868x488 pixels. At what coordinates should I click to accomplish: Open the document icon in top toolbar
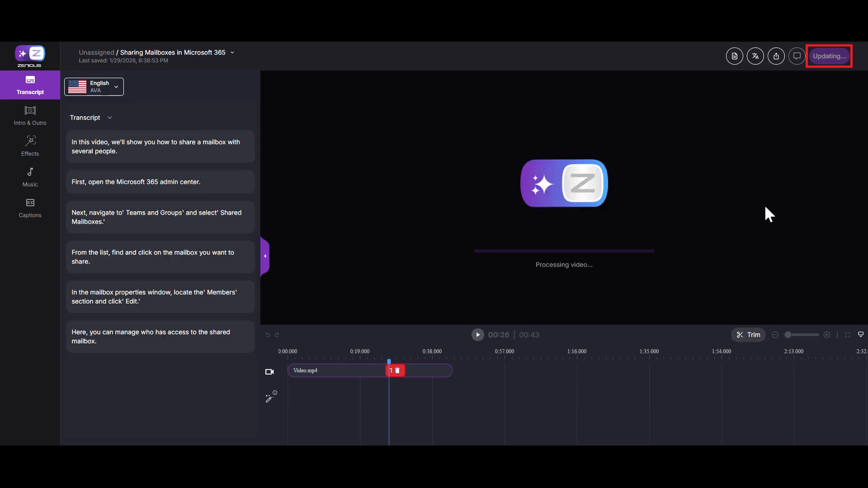coord(734,56)
